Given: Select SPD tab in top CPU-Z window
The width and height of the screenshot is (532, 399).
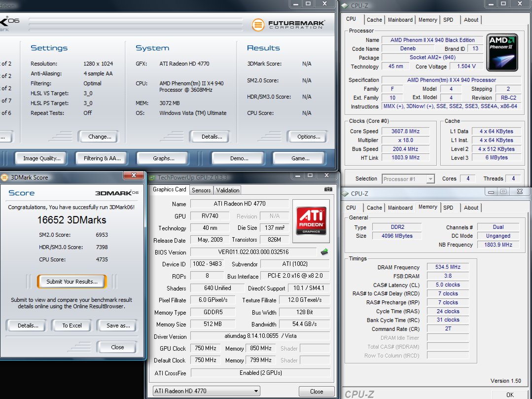Looking at the screenshot, I should coord(448,20).
